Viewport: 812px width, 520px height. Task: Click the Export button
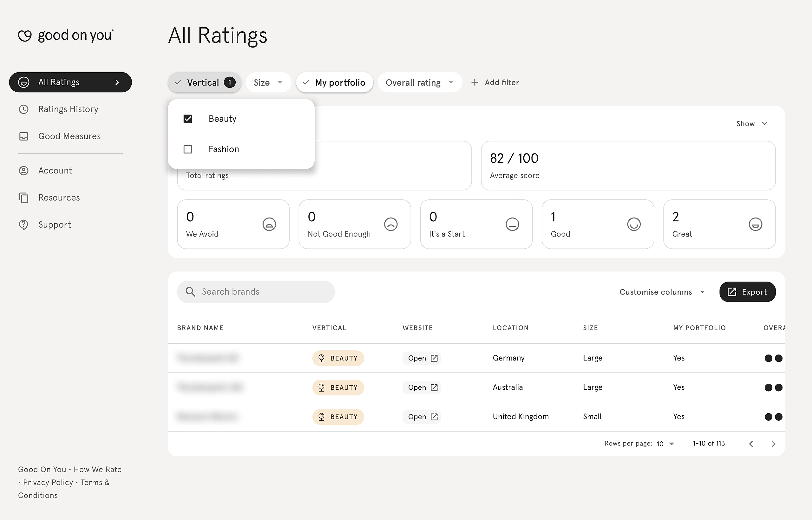tap(748, 292)
